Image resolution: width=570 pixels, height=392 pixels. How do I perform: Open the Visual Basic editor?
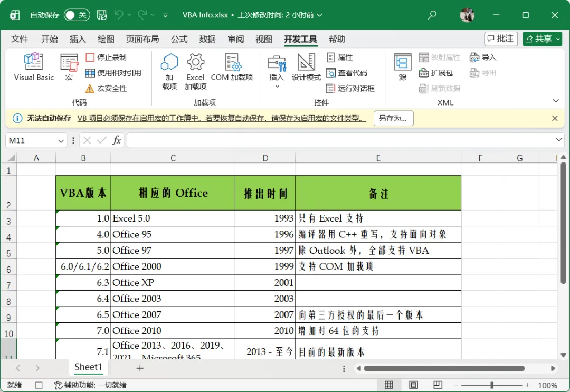33,67
